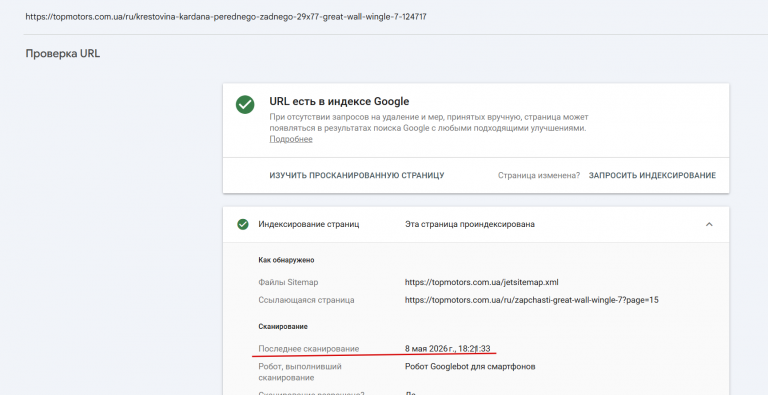
Task: Click the 'Файлы Sitemap' label
Action: pos(288,282)
